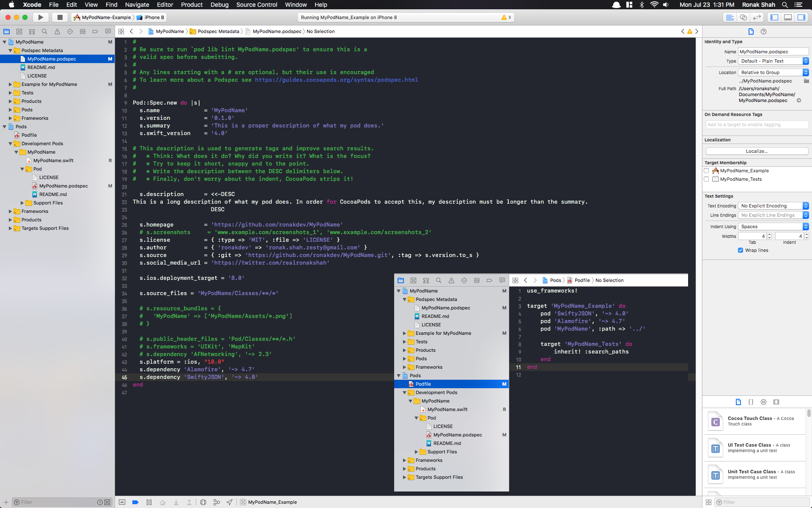Open the Report navigator icon

tap(108, 31)
